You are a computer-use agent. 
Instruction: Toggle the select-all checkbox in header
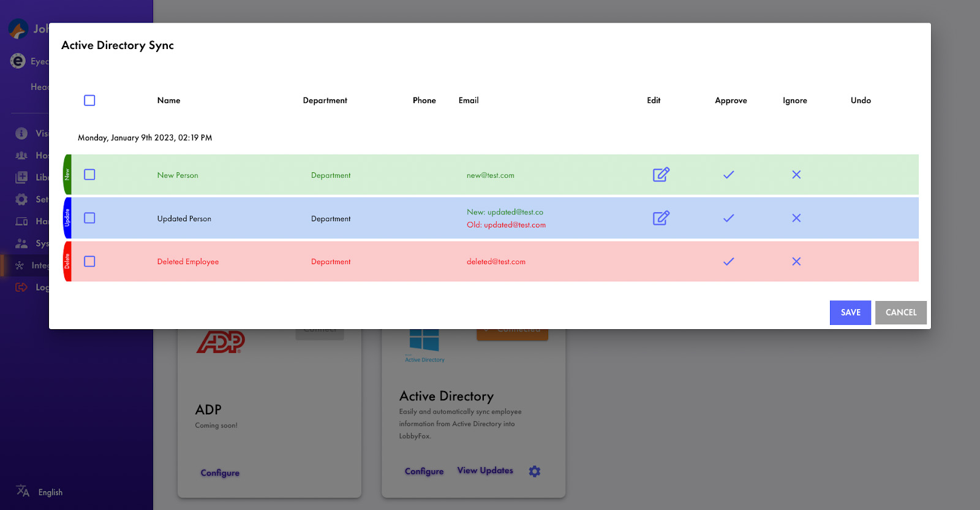tap(89, 101)
